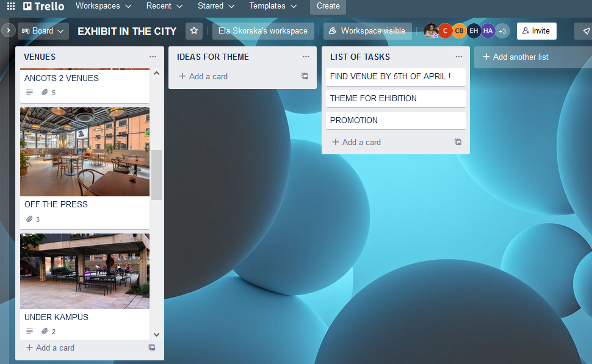592x364 pixels.
Task: Click the Create button
Action: click(x=328, y=6)
